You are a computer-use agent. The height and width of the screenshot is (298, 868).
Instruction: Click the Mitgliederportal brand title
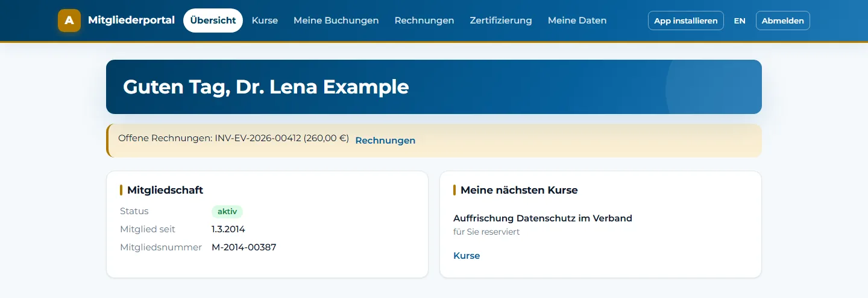click(x=131, y=21)
